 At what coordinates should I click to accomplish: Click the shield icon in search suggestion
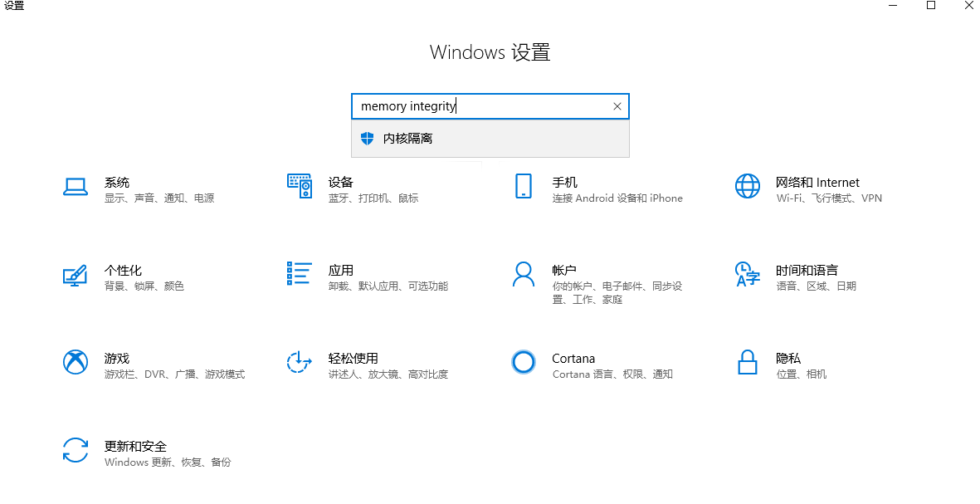368,139
